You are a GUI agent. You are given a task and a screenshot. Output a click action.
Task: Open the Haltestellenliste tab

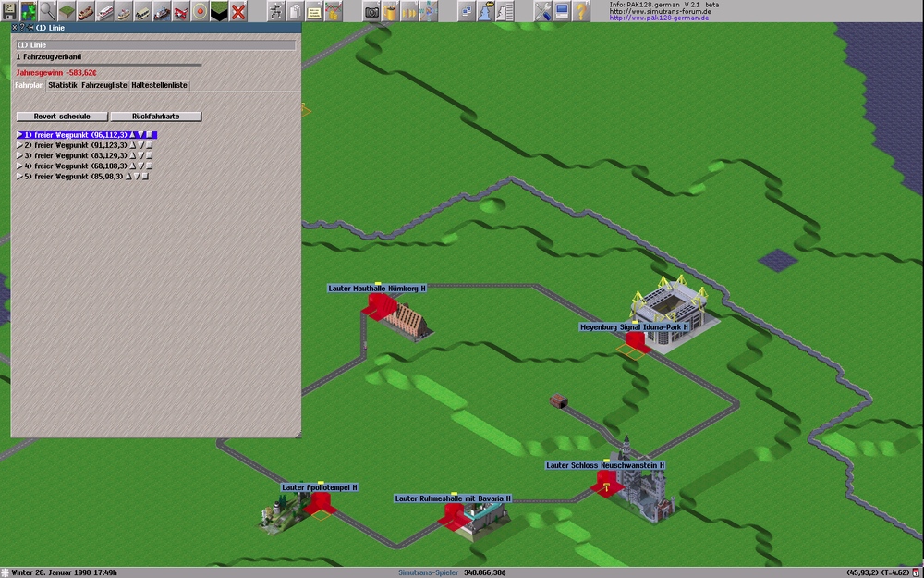pyautogui.click(x=159, y=85)
